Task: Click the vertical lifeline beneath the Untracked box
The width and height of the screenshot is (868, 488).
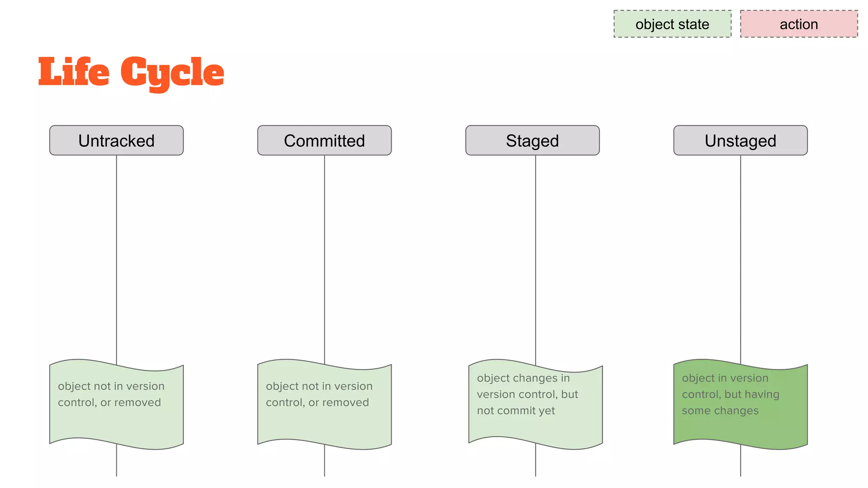Action: [117, 254]
